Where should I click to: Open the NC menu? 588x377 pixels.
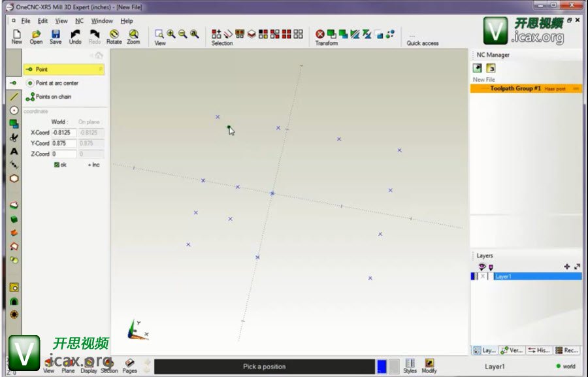point(79,21)
